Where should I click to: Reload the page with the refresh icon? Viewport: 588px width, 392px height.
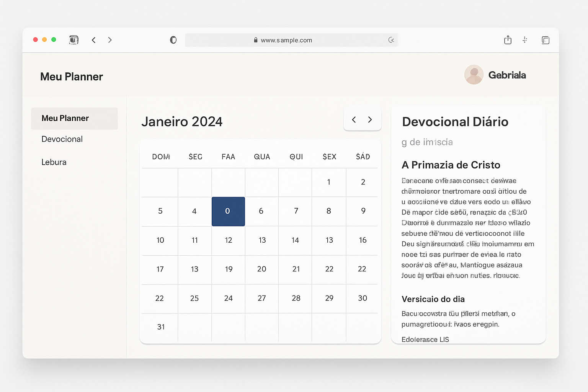pos(391,40)
